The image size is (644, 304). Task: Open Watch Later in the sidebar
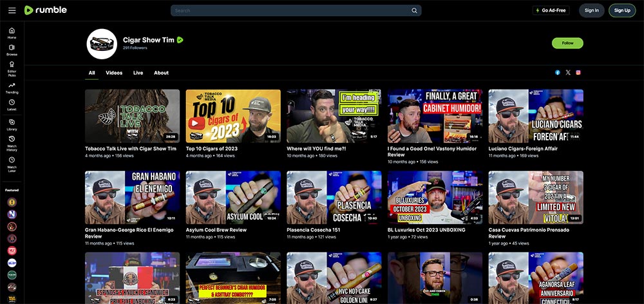click(x=12, y=164)
